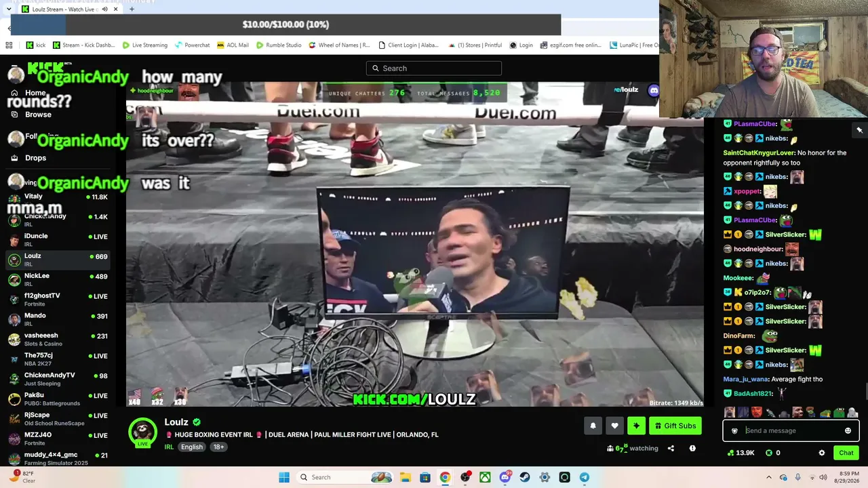This screenshot has height=488, width=868.
Task: Mute the Loulz Stream tab audio
Action: pyautogui.click(x=104, y=9)
